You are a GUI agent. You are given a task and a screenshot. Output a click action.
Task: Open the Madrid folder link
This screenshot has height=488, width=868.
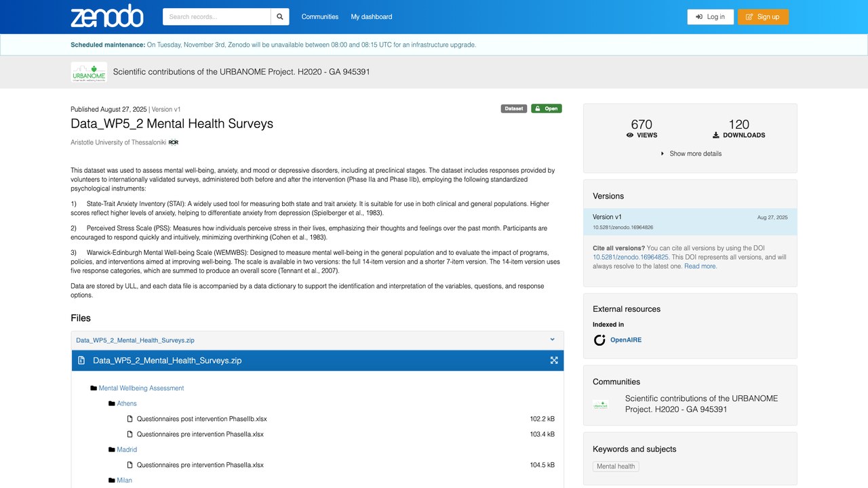click(x=127, y=450)
